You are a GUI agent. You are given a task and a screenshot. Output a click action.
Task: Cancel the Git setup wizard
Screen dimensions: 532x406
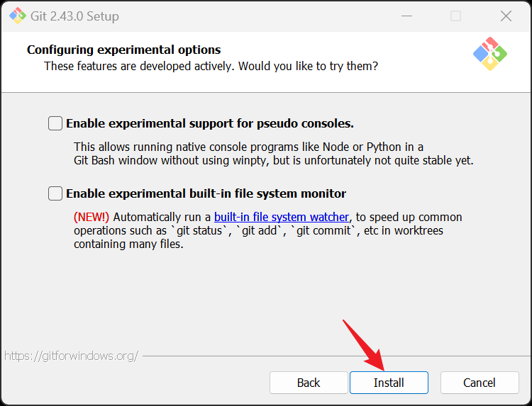[480, 383]
